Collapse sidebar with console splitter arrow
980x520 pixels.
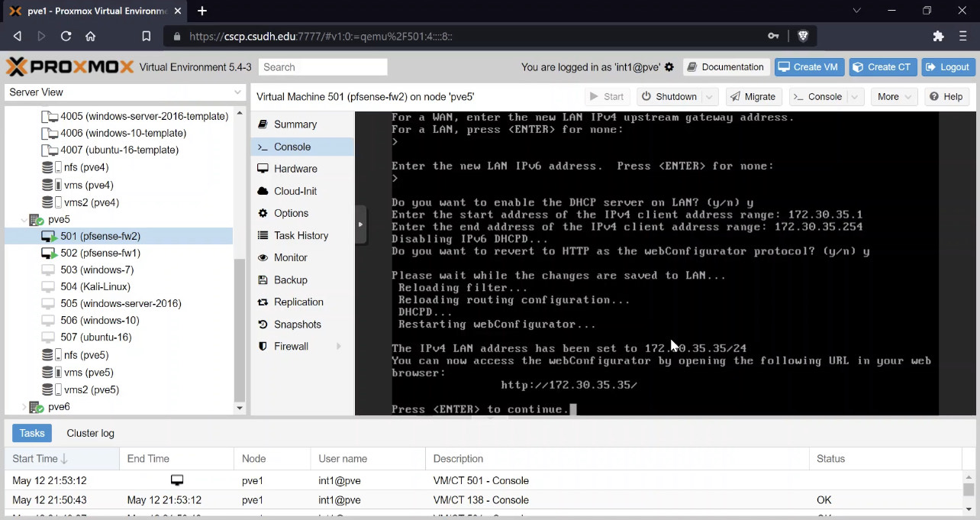pos(360,224)
